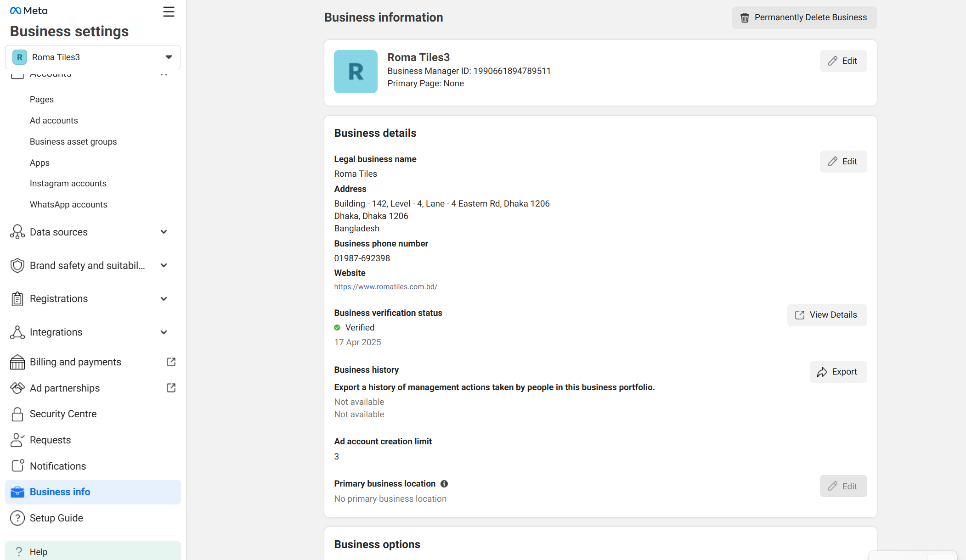Click the View Details external icon

point(800,315)
